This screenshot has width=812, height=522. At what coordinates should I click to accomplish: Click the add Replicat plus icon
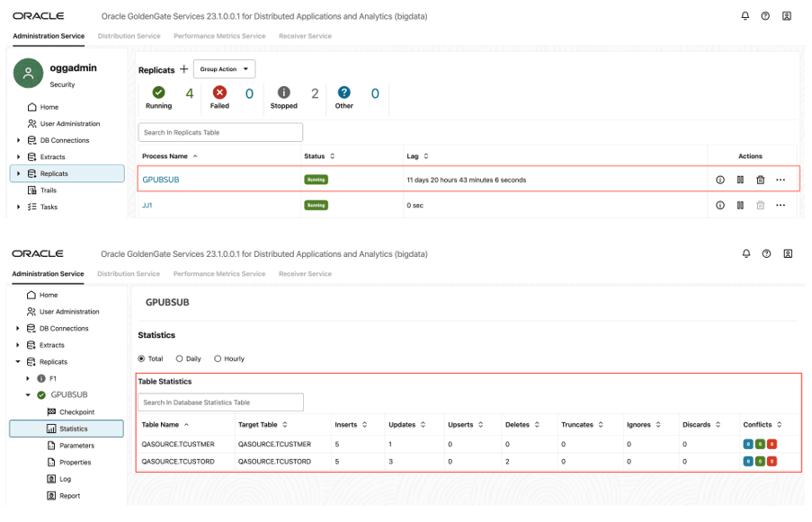pos(184,69)
